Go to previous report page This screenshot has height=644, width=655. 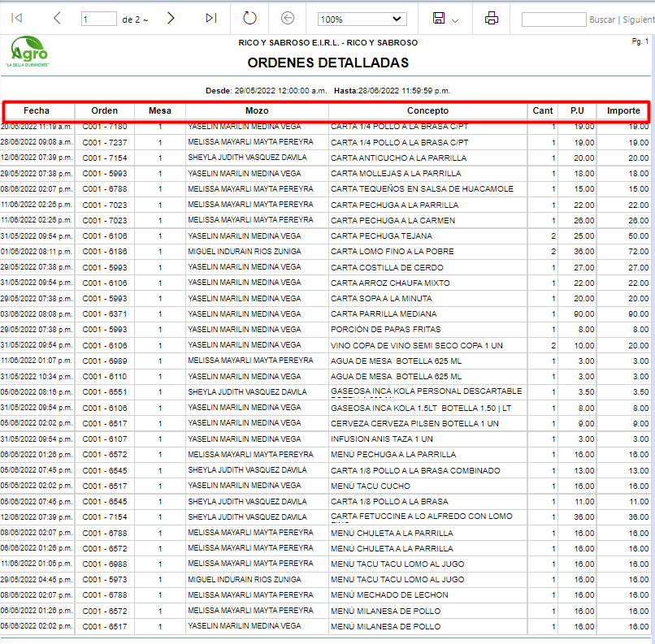coord(57,18)
